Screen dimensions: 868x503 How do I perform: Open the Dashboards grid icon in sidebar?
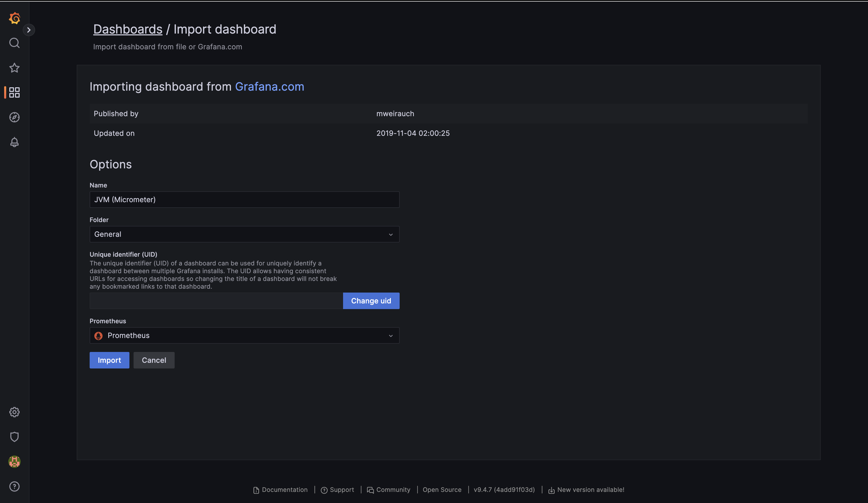[x=14, y=92]
